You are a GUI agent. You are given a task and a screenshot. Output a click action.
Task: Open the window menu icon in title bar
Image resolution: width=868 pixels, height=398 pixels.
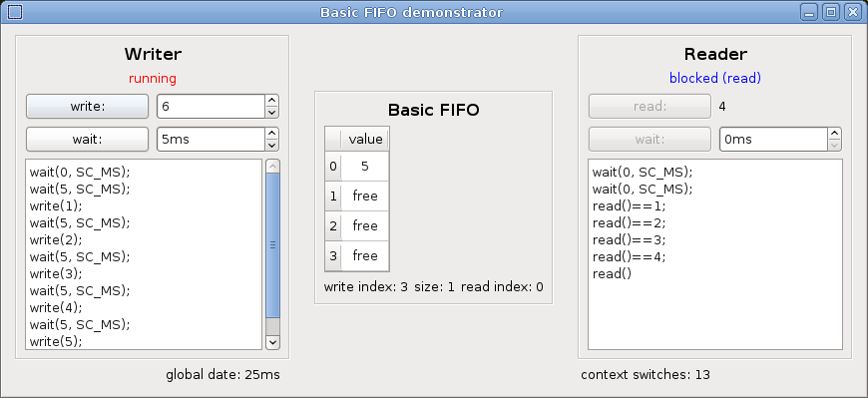pos(16,12)
